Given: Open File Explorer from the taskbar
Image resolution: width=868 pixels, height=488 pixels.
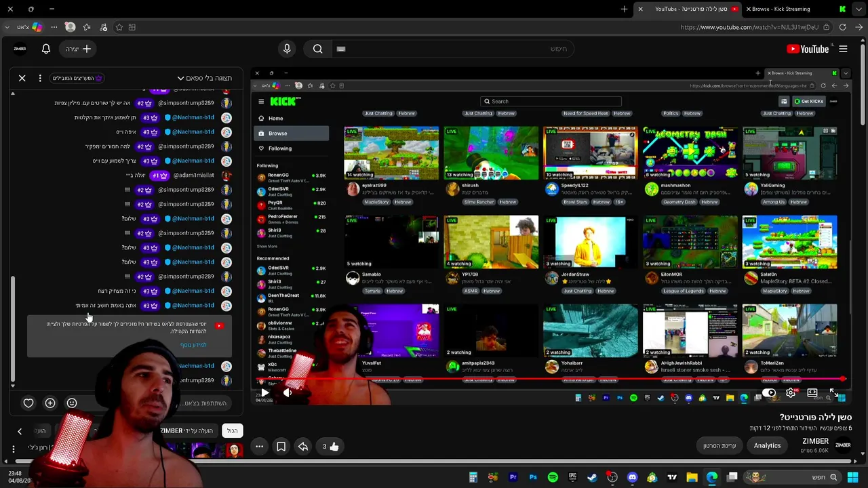Looking at the screenshot, I should click(692, 477).
